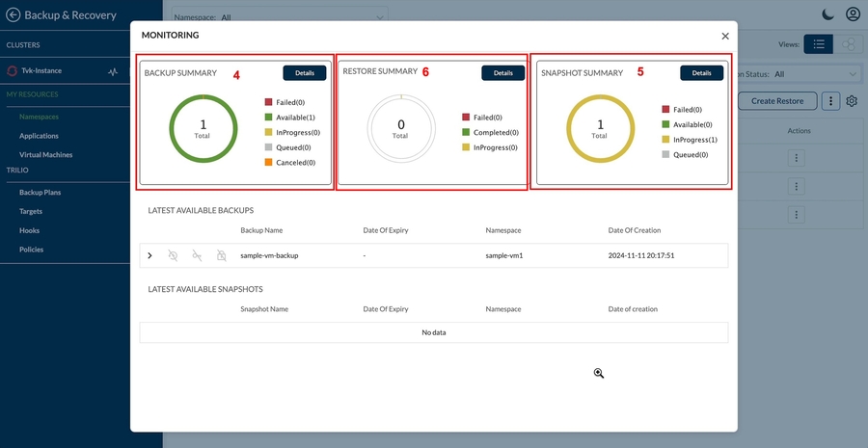Open the settings gear next to Create Restore
This screenshot has width=868, height=448.
pos(852,101)
